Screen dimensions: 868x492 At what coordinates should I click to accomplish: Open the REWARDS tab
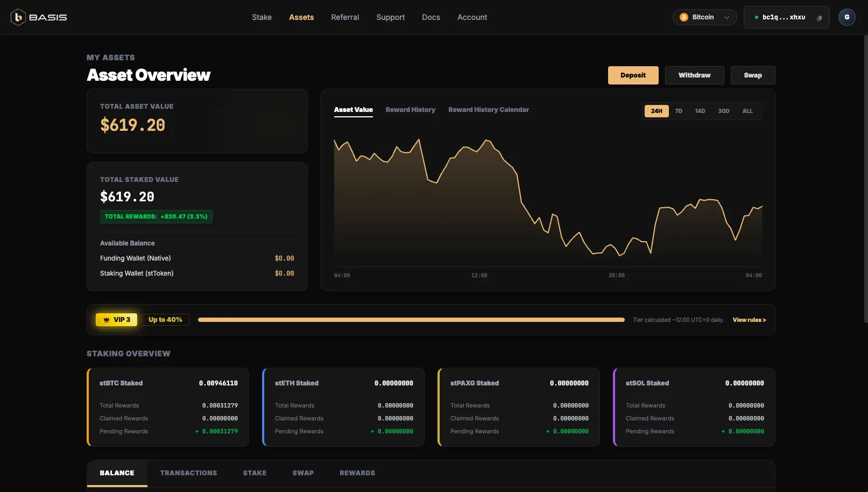[x=357, y=473]
